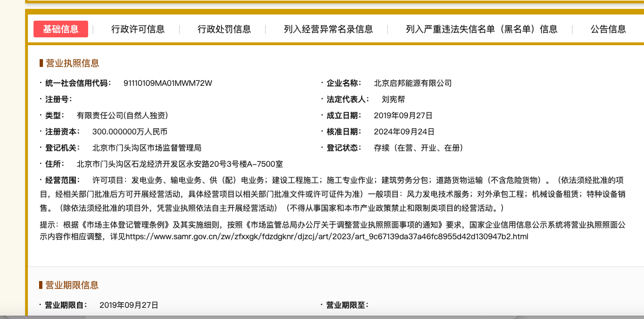Click the 提示 notice paragraph text
644x319 pixels.
tap(333, 231)
